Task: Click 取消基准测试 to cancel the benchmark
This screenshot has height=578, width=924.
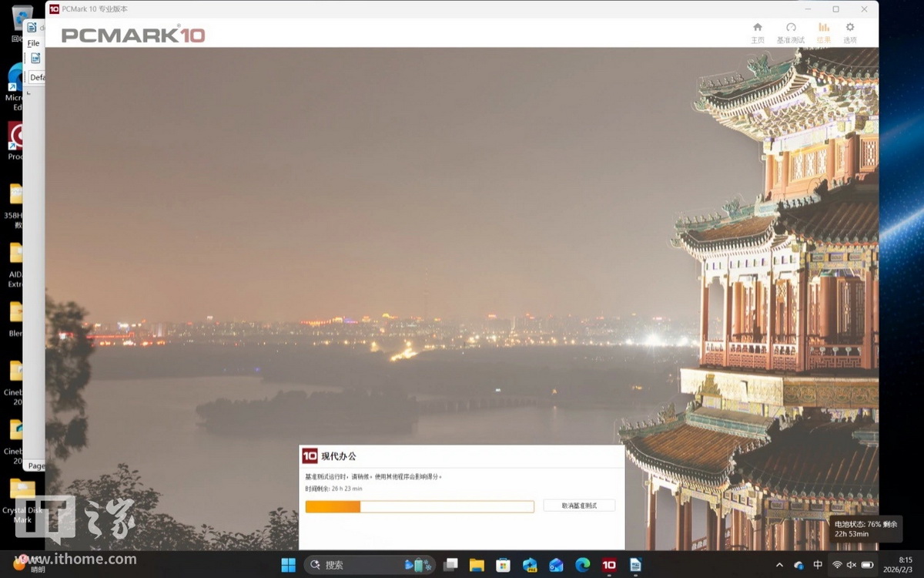Action: pyautogui.click(x=578, y=506)
